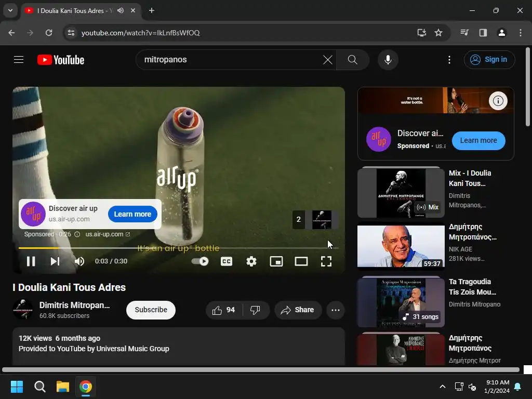
Task: Open the notification bell in tray
Action: click(518, 387)
